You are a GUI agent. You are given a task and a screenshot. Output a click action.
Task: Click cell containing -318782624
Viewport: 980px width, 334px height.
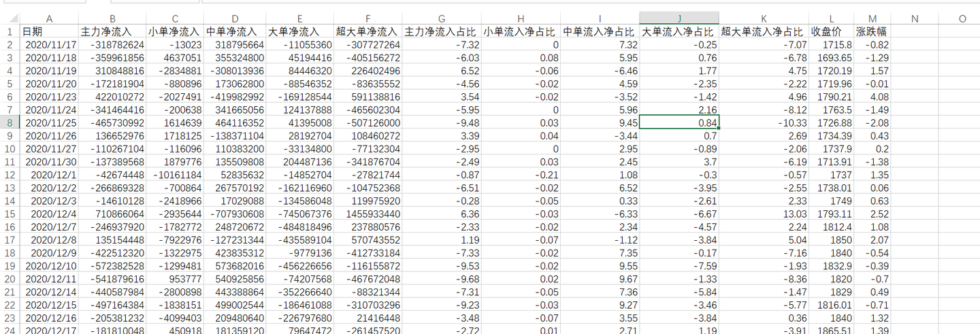coord(112,44)
